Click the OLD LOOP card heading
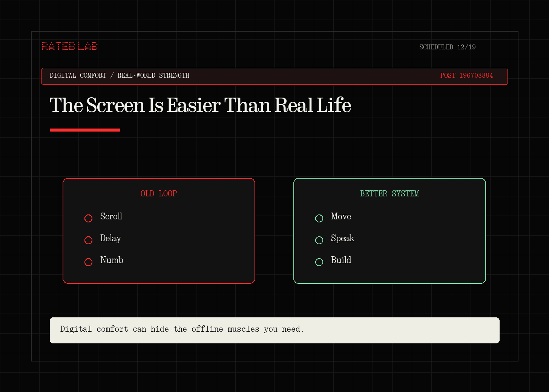The image size is (549, 392). (x=159, y=194)
